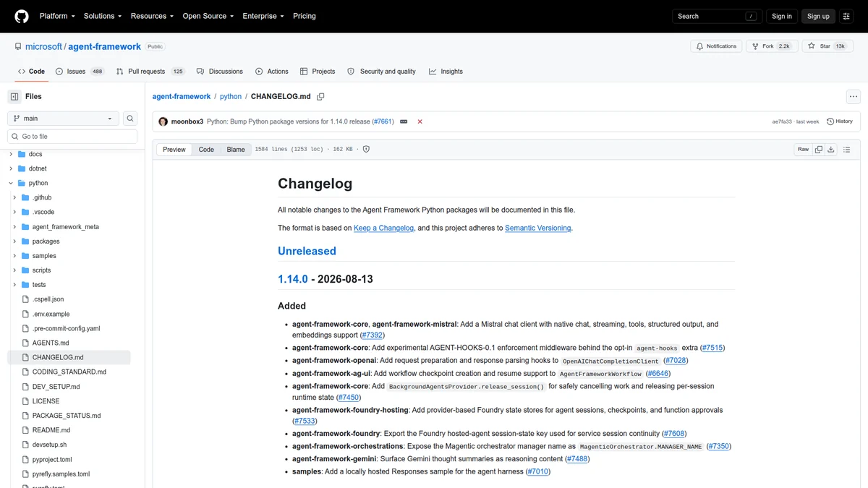The height and width of the screenshot is (488, 868).
Task: Switch to the Actions tab
Action: 272,72
